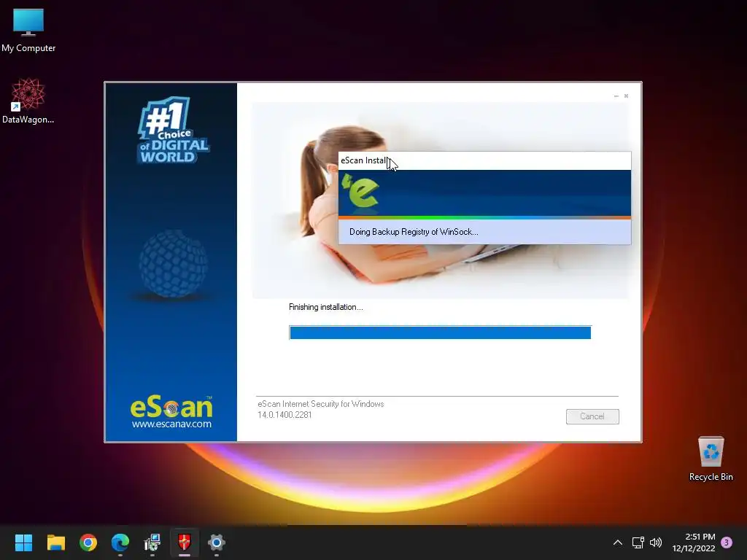Open the network status tray icon
This screenshot has height=560, width=747.
638,542
